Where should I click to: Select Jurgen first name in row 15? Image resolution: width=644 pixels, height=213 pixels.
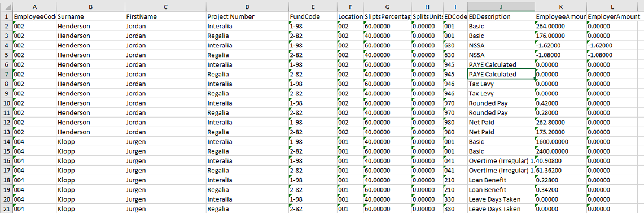pyautogui.click(x=166, y=151)
